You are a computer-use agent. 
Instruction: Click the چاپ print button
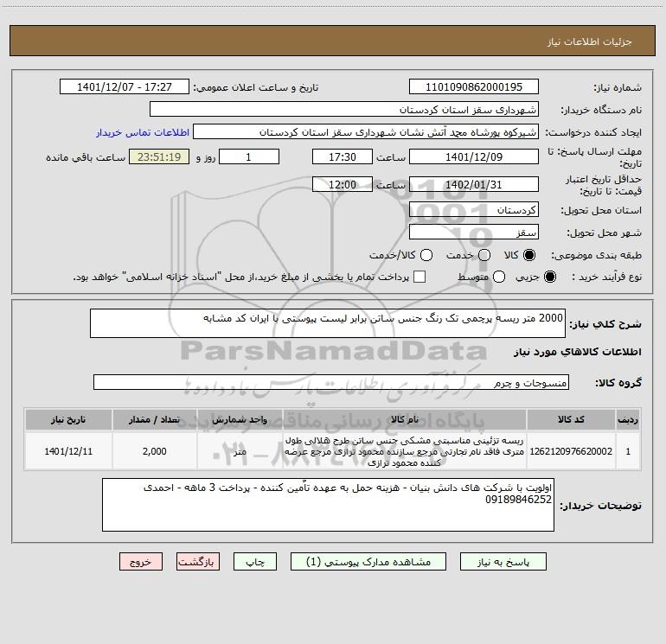[x=255, y=562]
